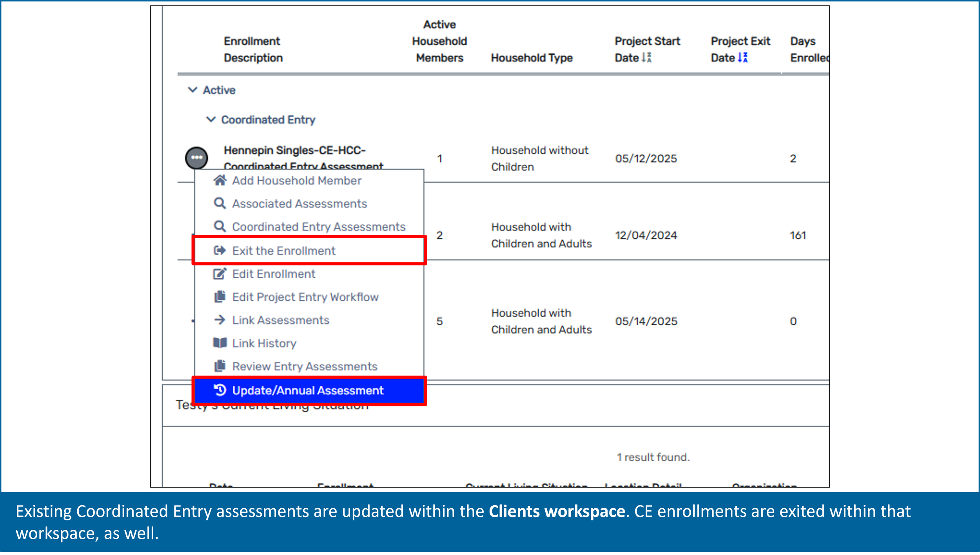
Task: Select Edit Project Entry Workflow from the menu
Action: pyautogui.click(x=305, y=297)
